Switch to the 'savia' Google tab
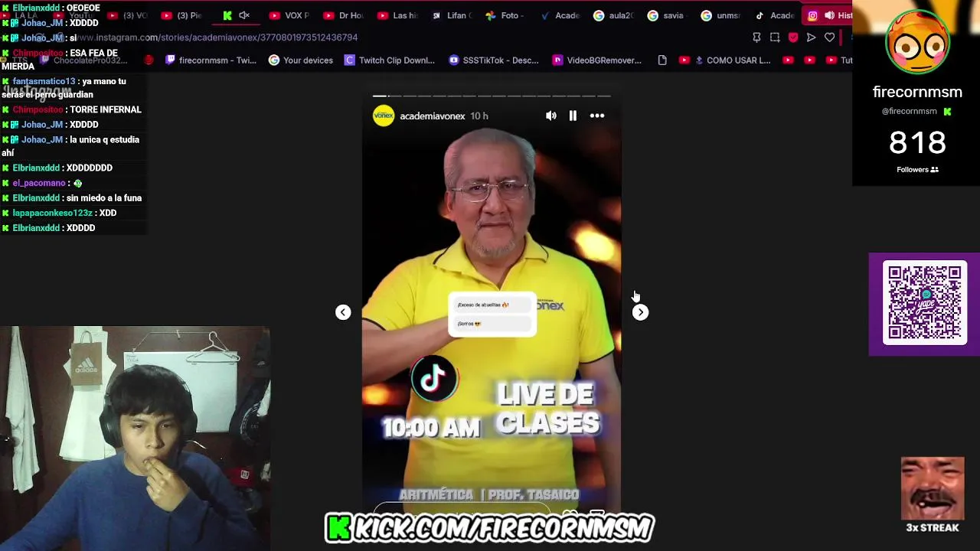 (x=666, y=15)
